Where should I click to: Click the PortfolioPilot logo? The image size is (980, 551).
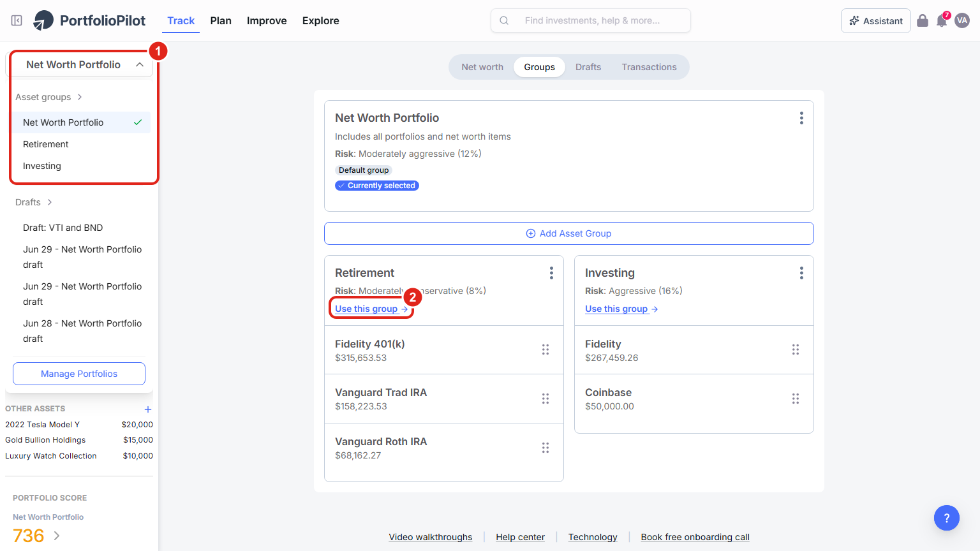pos(89,20)
